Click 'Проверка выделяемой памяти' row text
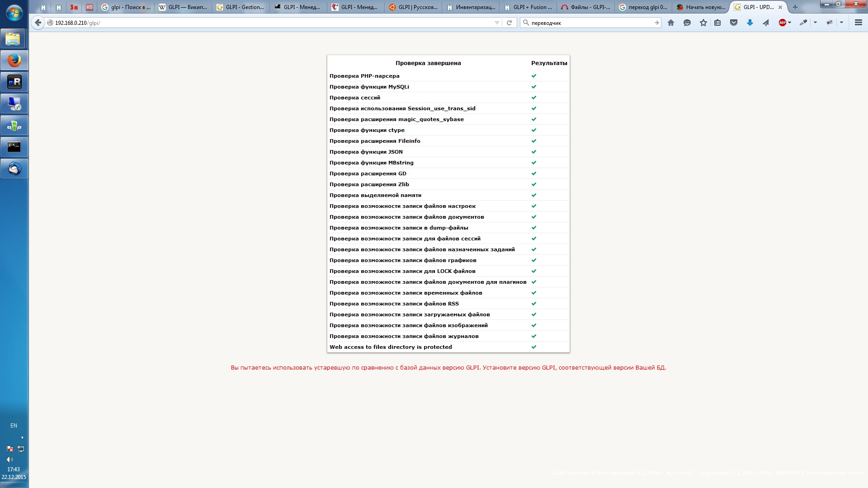Screen dimensions: 868x488 point(375,195)
